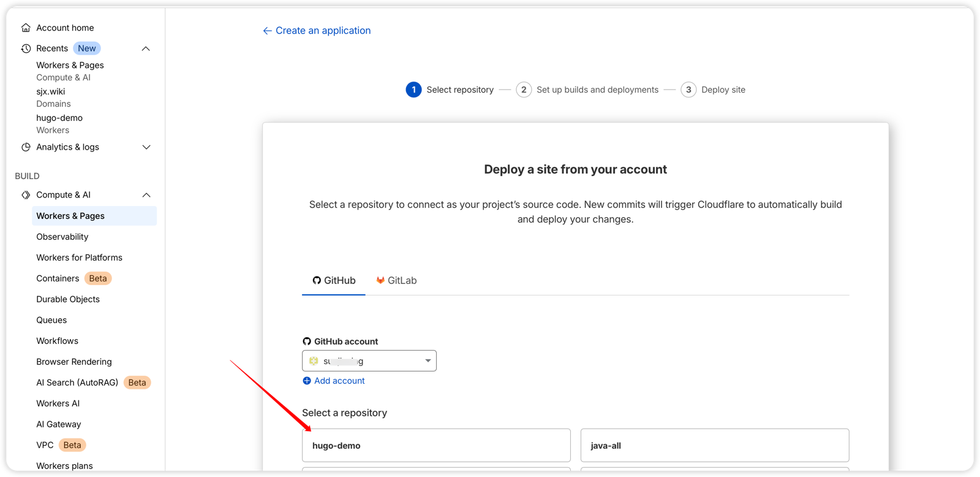Expand the Analytics & logs section
Screen dimensions: 980x477
click(146, 147)
